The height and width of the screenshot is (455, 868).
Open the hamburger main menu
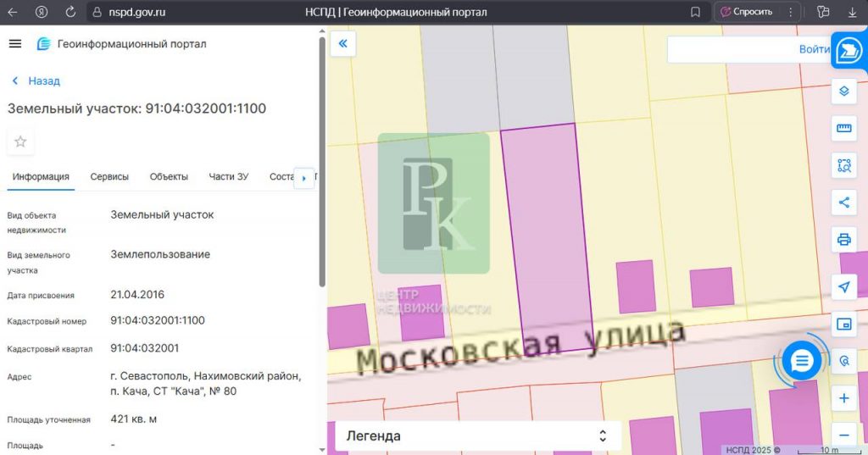coord(15,44)
